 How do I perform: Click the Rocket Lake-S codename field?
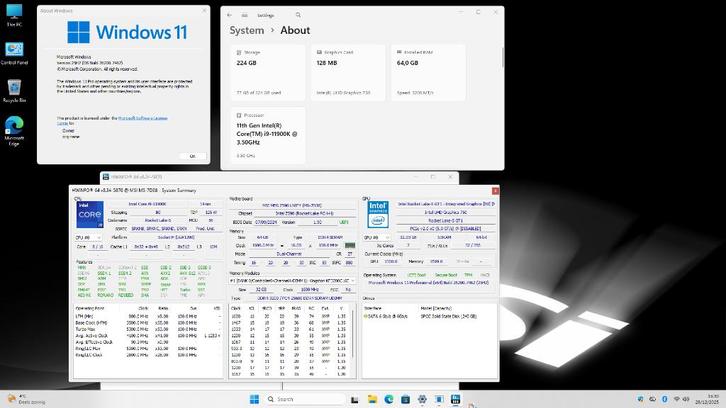click(x=158, y=220)
